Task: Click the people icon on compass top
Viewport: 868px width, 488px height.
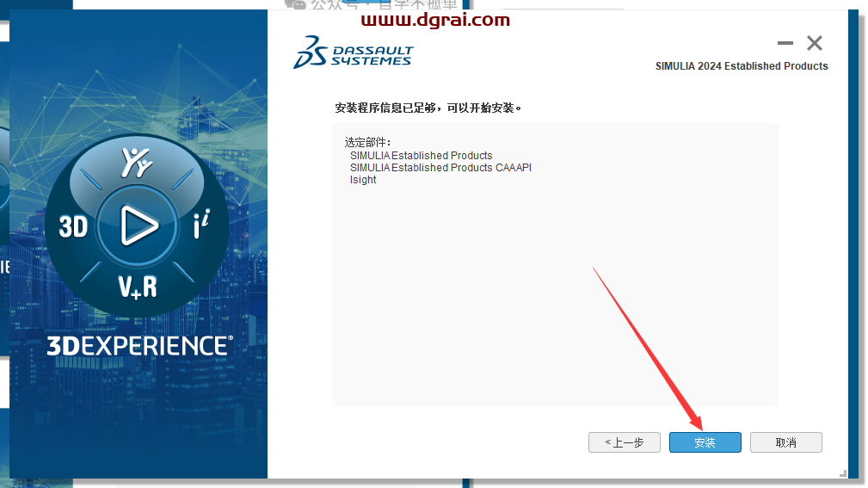Action: tap(136, 162)
